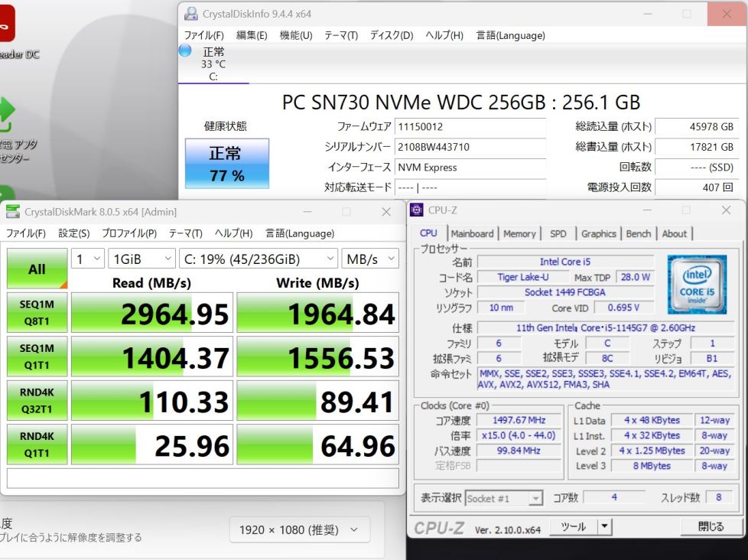This screenshot has height=560, width=748.
Task: Click the blue disk status orb icon
Action: pyautogui.click(x=185, y=50)
